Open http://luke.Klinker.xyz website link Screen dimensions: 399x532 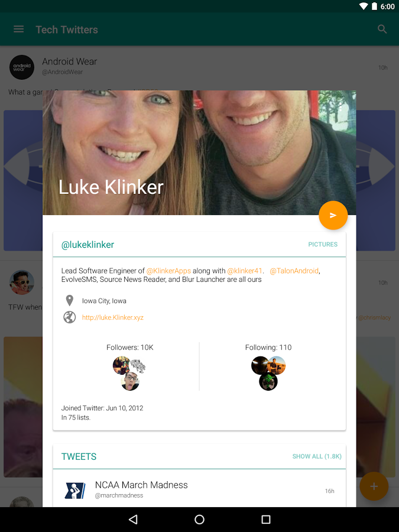[x=113, y=317]
